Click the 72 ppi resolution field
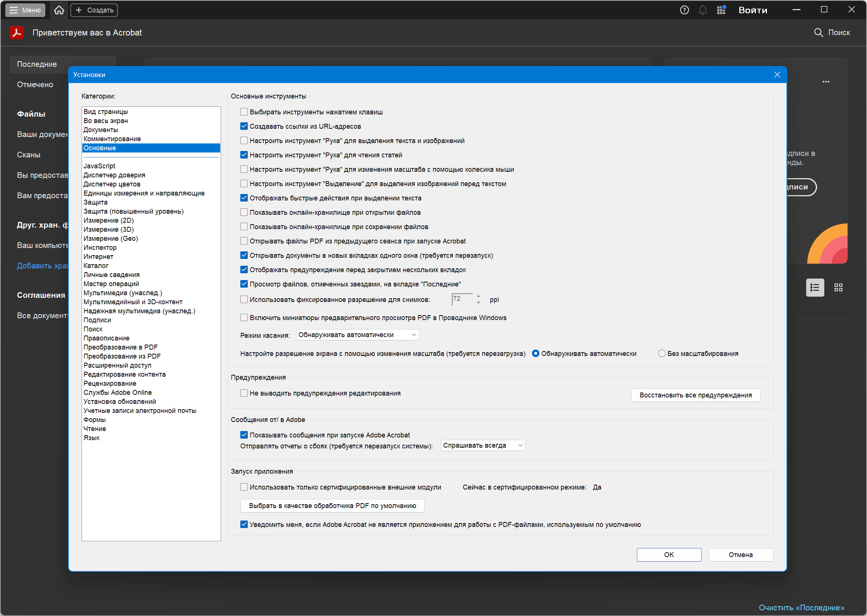 click(462, 299)
